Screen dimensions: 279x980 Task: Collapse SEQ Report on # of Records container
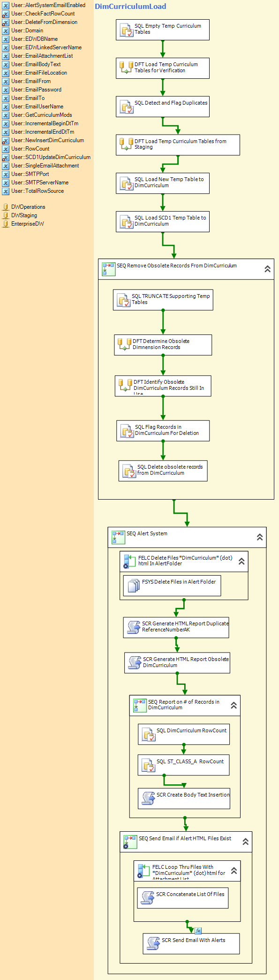pos(234,705)
